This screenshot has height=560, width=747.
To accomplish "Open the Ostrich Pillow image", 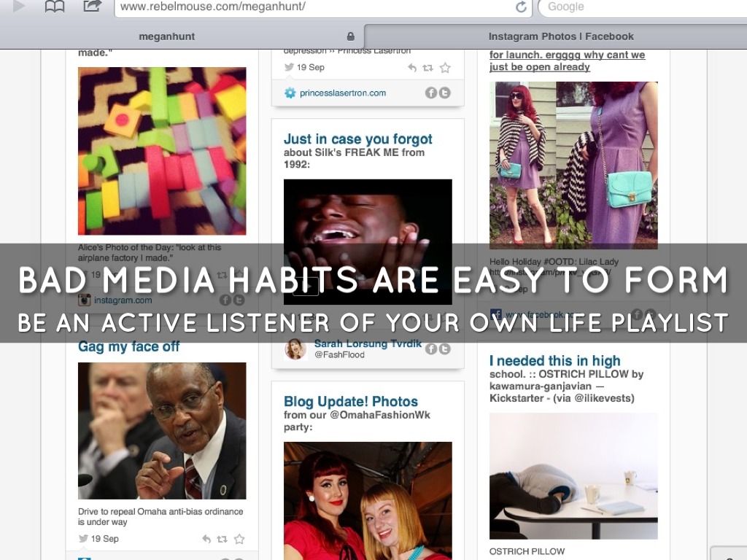I will (x=573, y=476).
